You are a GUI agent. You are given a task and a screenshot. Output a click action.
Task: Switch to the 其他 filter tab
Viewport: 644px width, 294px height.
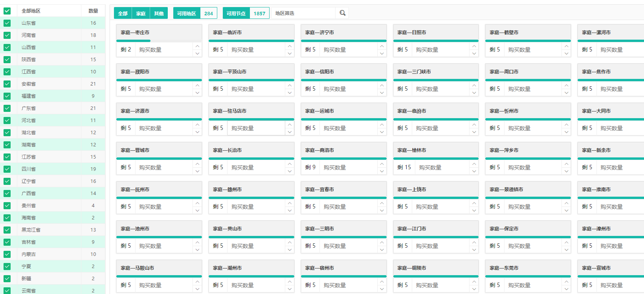pos(159,13)
